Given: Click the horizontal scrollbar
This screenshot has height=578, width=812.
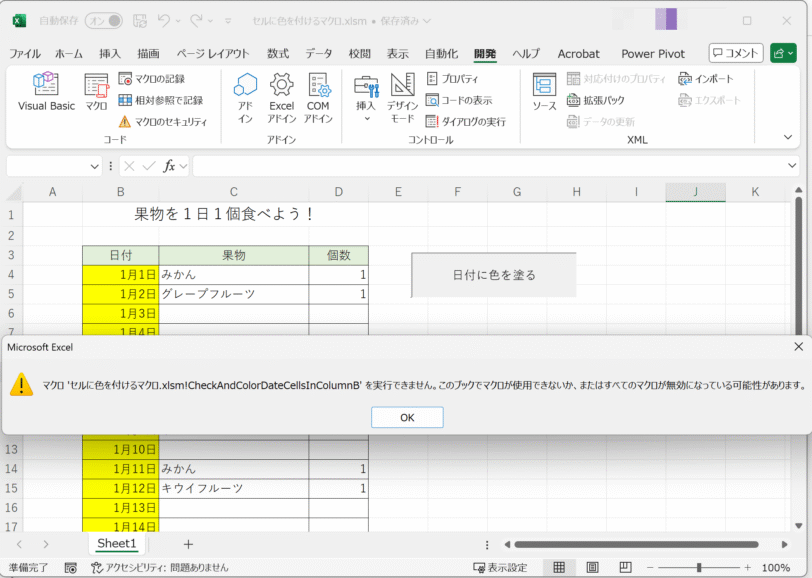Looking at the screenshot, I should [x=636, y=544].
